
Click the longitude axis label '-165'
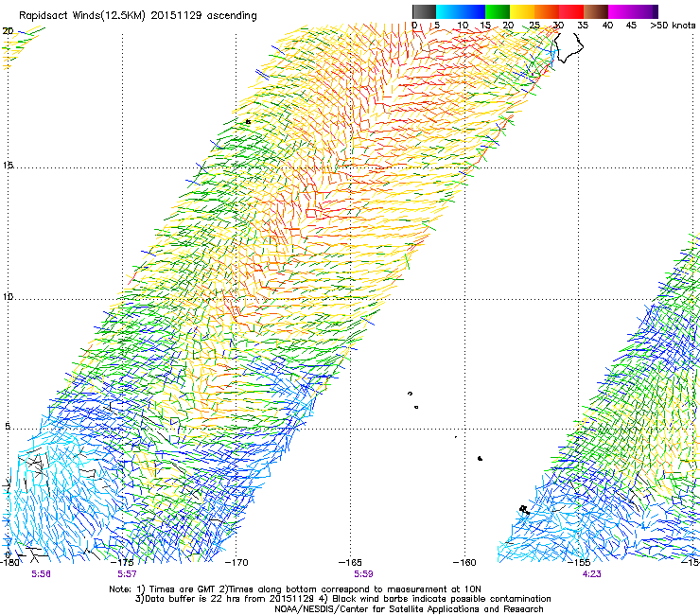click(x=350, y=562)
